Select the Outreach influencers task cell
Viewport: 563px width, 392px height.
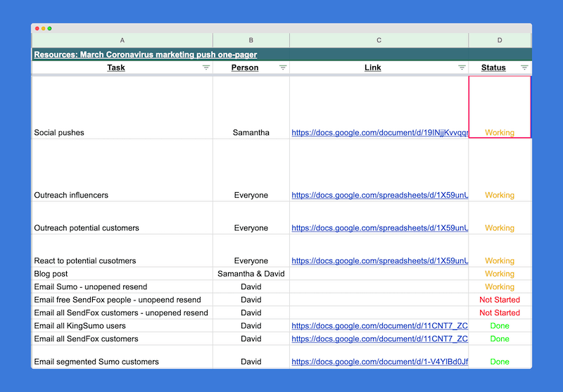coord(122,170)
